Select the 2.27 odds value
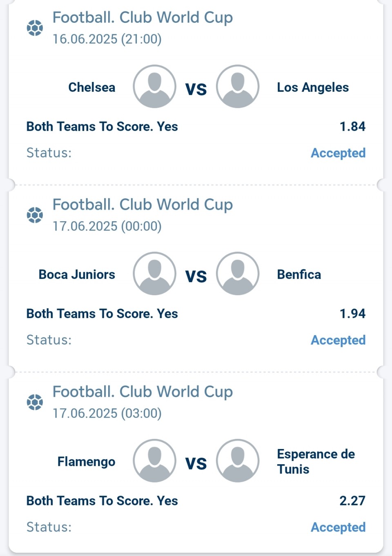Image resolution: width=392 pixels, height=556 pixels. tap(352, 500)
